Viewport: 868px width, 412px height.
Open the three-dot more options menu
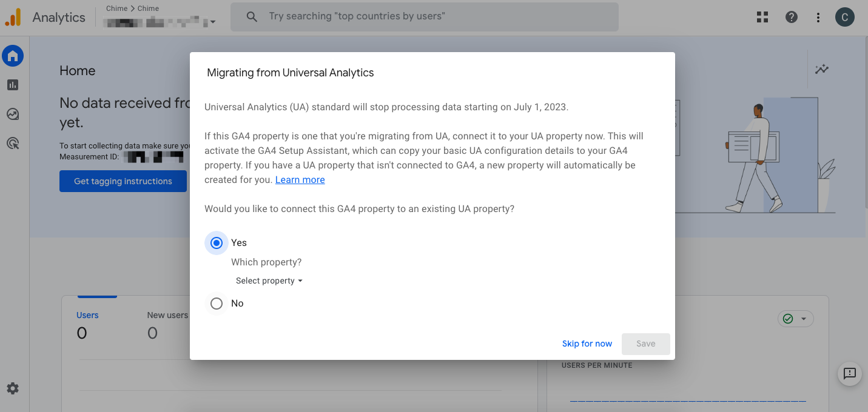(x=818, y=17)
